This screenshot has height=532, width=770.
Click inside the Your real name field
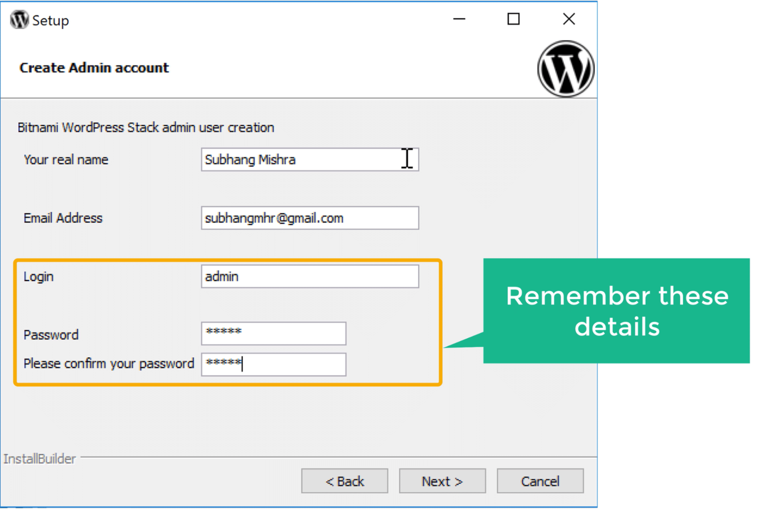pos(310,159)
